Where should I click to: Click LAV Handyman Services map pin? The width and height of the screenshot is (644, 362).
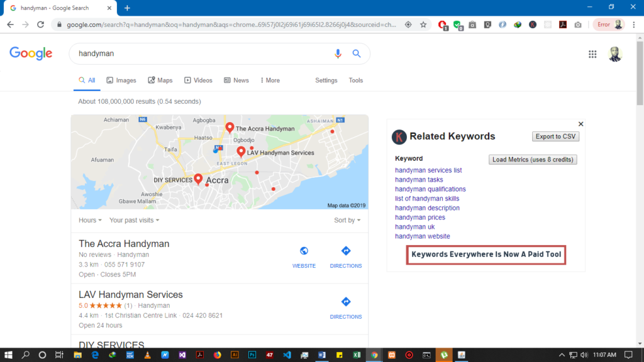click(241, 151)
